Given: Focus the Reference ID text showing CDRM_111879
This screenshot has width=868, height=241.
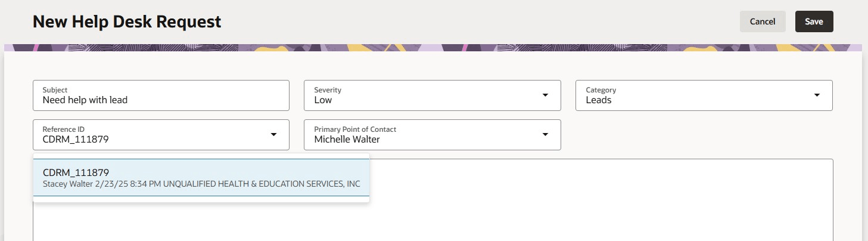Looking at the screenshot, I should click(x=76, y=140).
